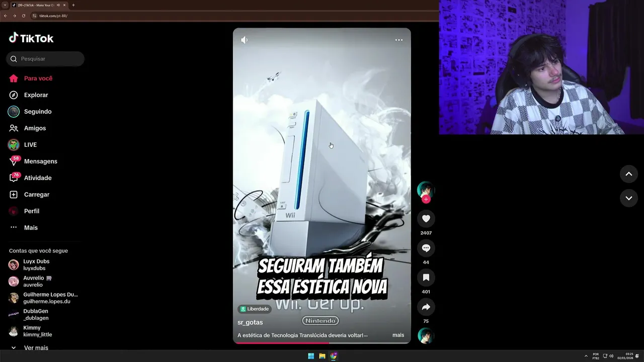Screen dimensions: 644x362
Task: Click the Atividade icon with 76 badge
Action: 14,177
